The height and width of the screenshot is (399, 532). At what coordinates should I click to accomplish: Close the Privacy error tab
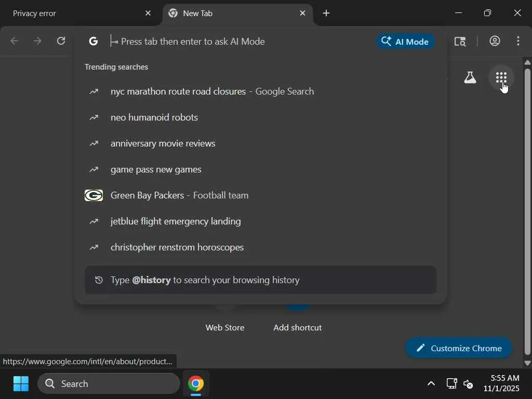coord(148,13)
